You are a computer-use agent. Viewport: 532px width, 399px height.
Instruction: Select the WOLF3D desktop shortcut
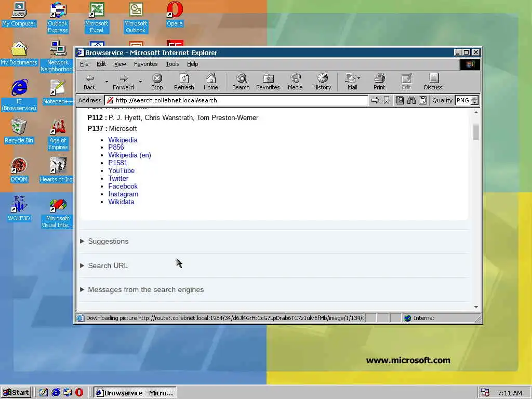pos(19,209)
